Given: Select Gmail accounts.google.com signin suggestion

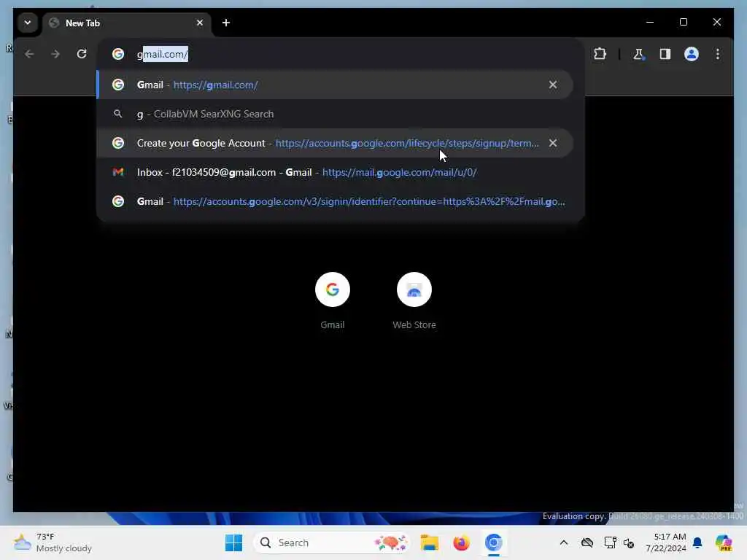Looking at the screenshot, I should [x=334, y=201].
